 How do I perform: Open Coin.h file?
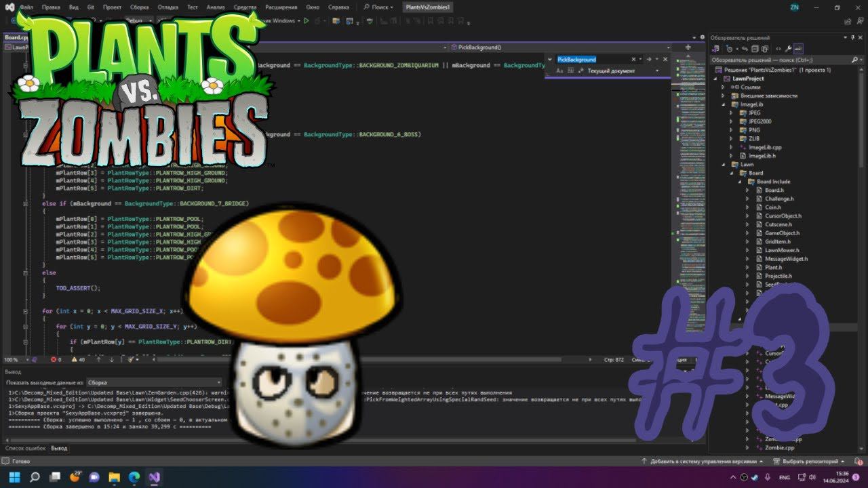[768, 207]
